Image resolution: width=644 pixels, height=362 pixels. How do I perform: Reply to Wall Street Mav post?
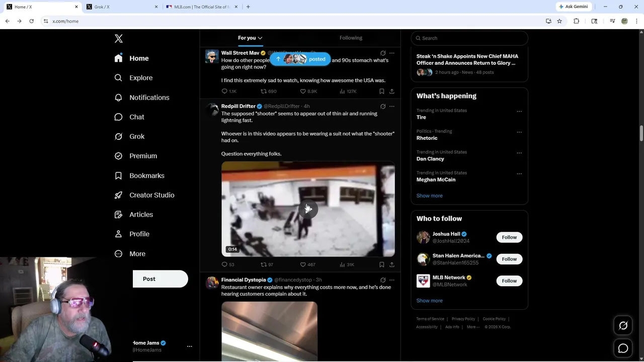pos(229,92)
